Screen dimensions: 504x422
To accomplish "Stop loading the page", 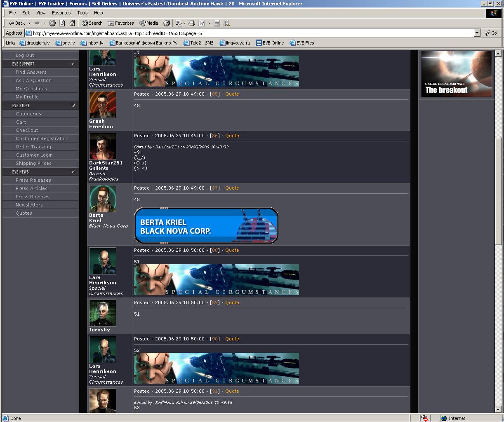I will [x=52, y=23].
